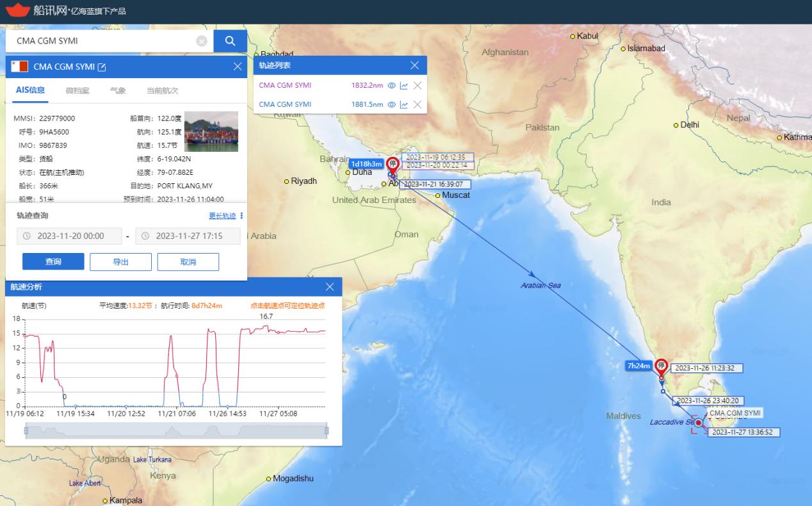Select the blue CMA CGM SYMI track row
This screenshot has height=506, width=812.
coord(340,104)
